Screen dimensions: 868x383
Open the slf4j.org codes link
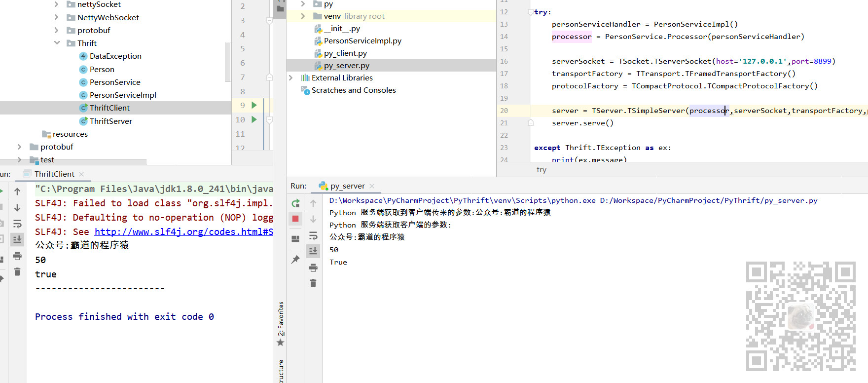click(x=183, y=232)
